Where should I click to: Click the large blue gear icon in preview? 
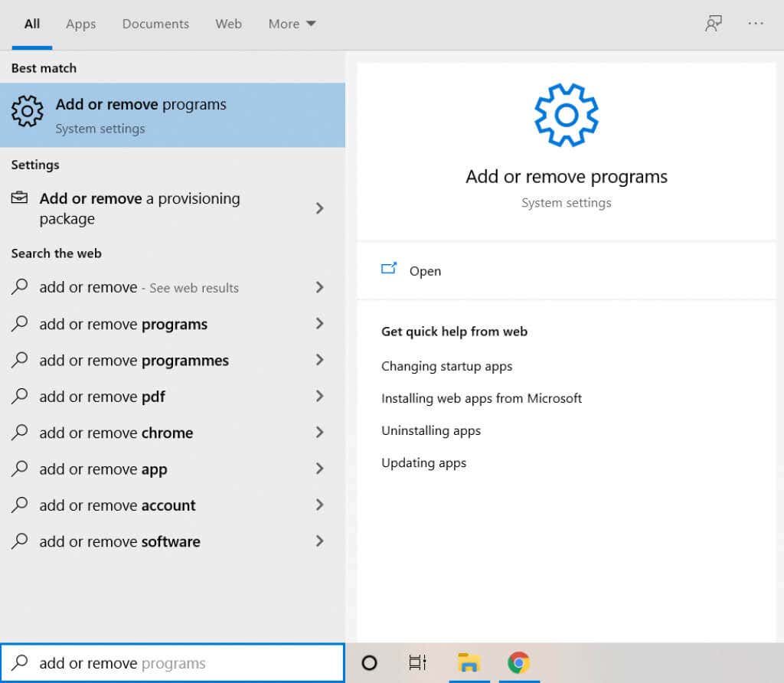pos(566,115)
